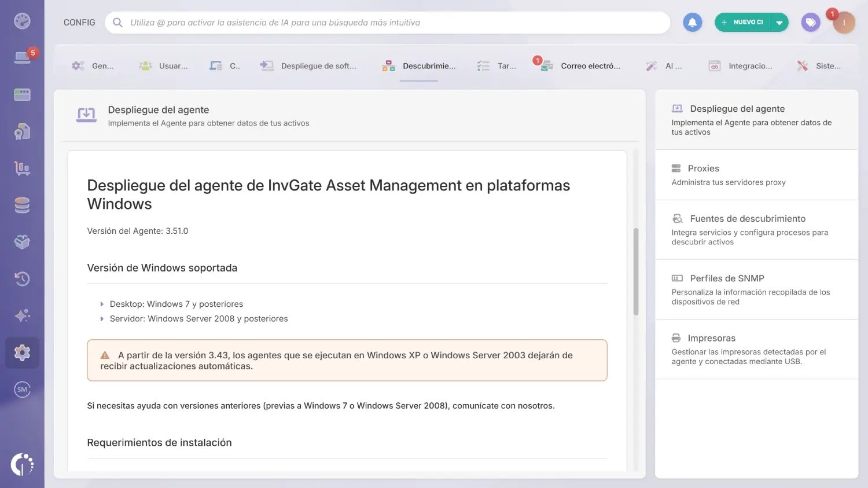Open the cart trolley sidebar icon

[x=22, y=168]
